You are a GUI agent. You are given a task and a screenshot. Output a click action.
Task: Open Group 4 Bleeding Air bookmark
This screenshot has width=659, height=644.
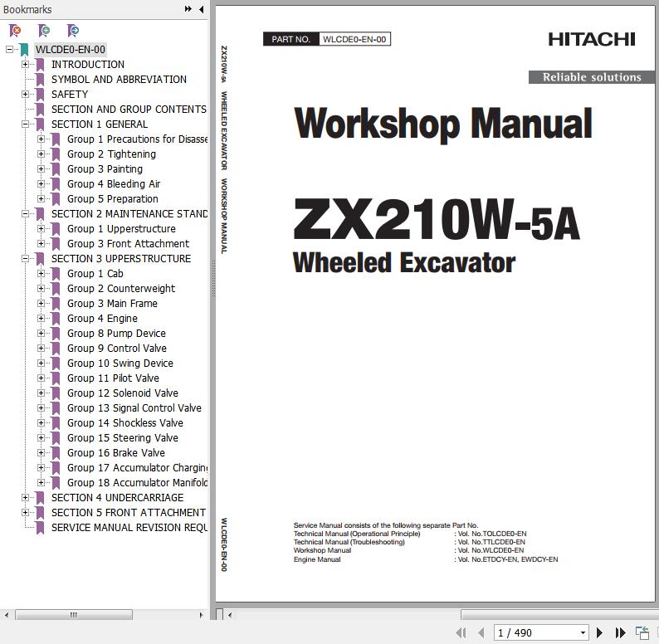[114, 183]
